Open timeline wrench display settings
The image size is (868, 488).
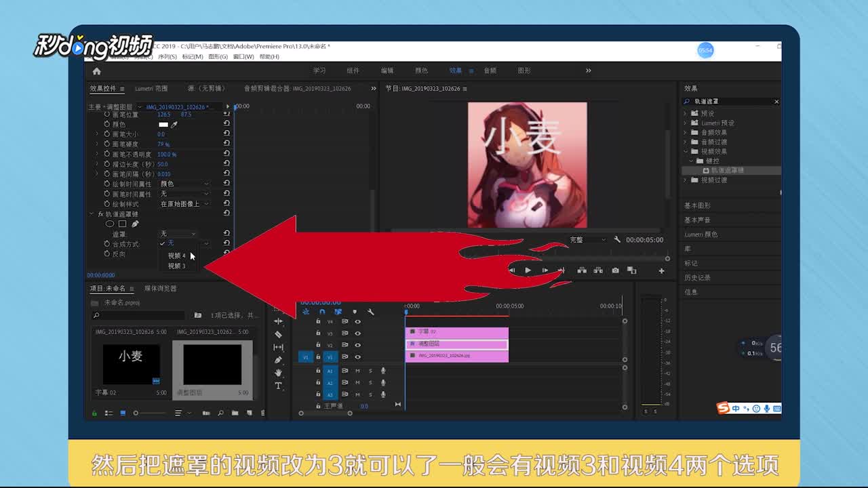370,312
